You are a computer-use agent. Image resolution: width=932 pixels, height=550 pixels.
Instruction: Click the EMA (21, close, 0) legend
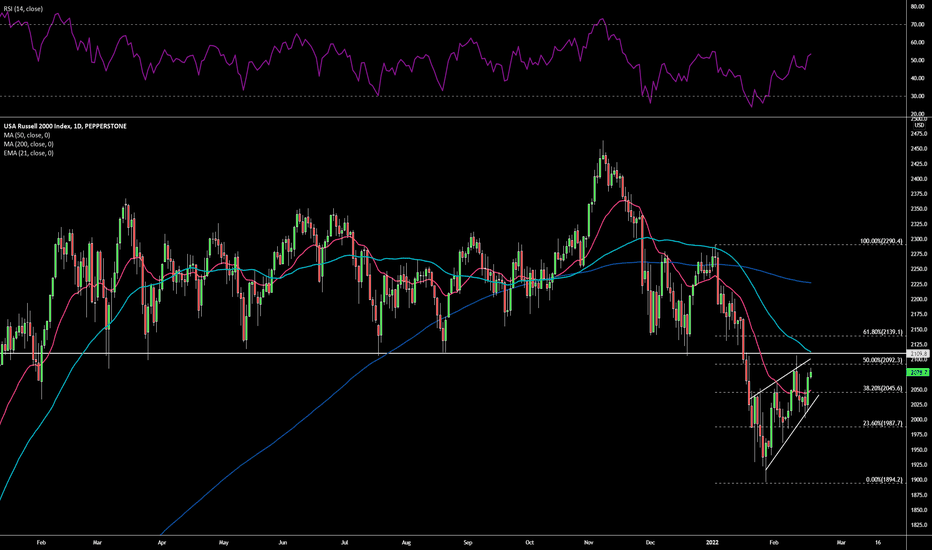click(x=29, y=153)
